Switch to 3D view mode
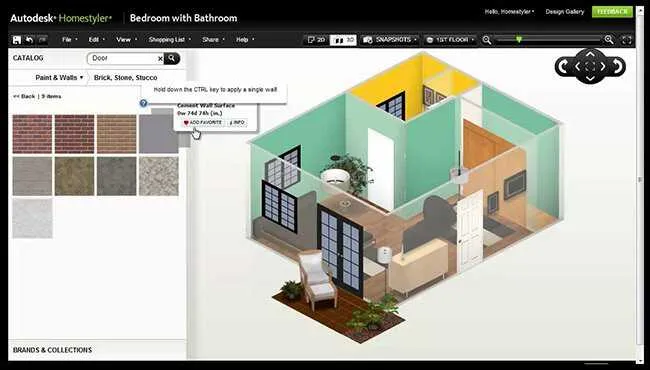 [x=343, y=40]
